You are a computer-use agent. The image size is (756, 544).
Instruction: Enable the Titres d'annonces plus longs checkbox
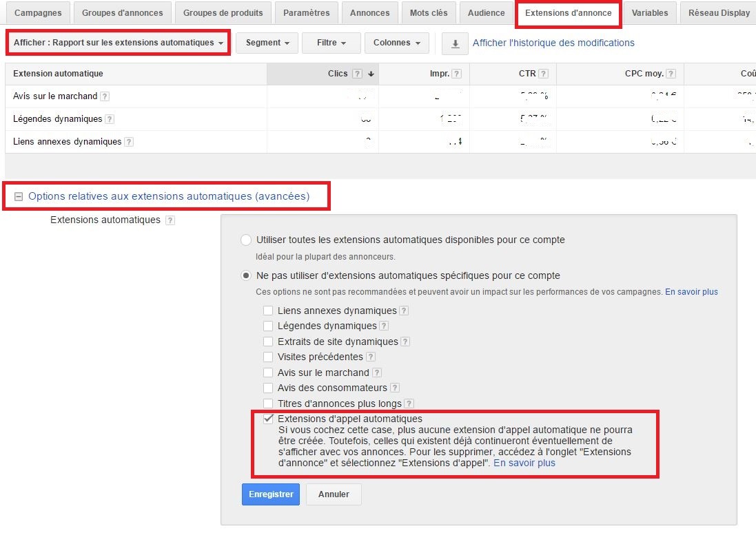268,404
